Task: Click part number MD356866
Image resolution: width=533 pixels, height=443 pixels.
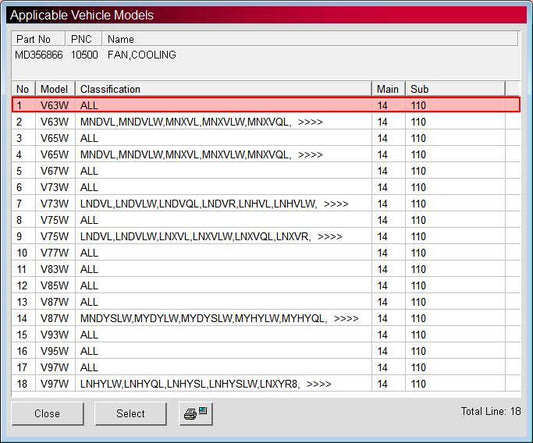Action: [x=39, y=55]
